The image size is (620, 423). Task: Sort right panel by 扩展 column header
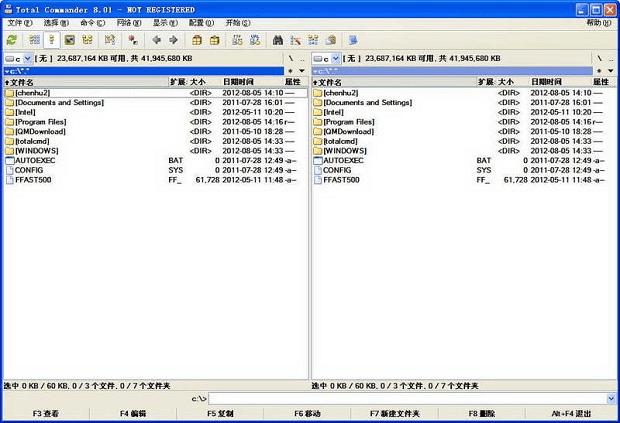486,82
